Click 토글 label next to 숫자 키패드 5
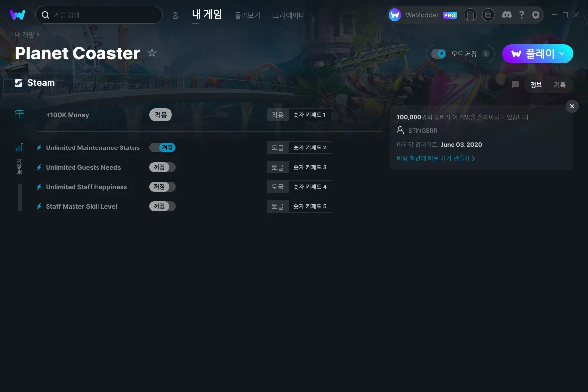 (x=278, y=206)
